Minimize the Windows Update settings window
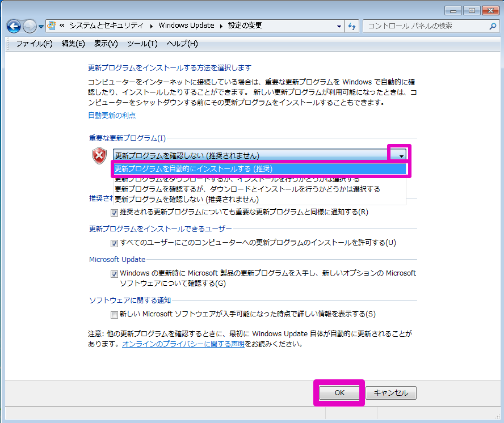Image resolution: width=504 pixels, height=423 pixels. 453,11
